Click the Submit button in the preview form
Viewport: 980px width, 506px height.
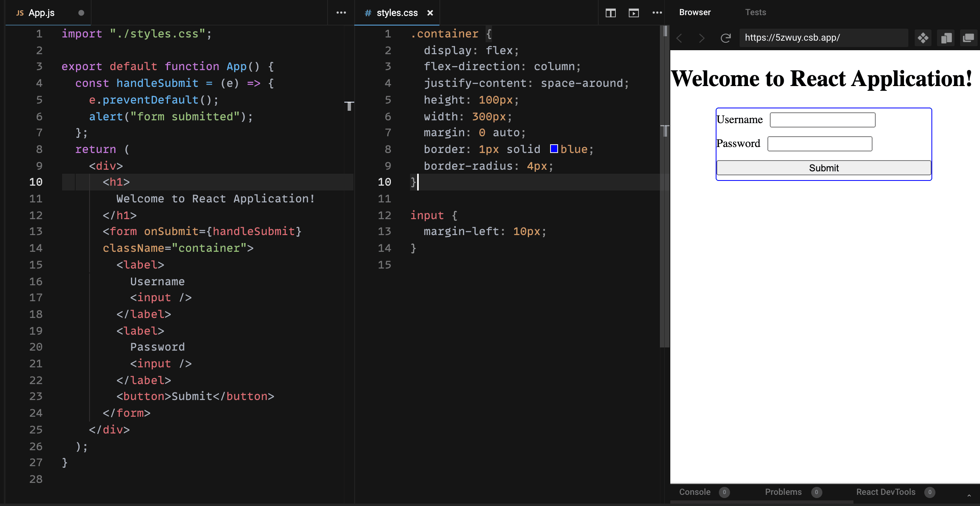point(824,168)
